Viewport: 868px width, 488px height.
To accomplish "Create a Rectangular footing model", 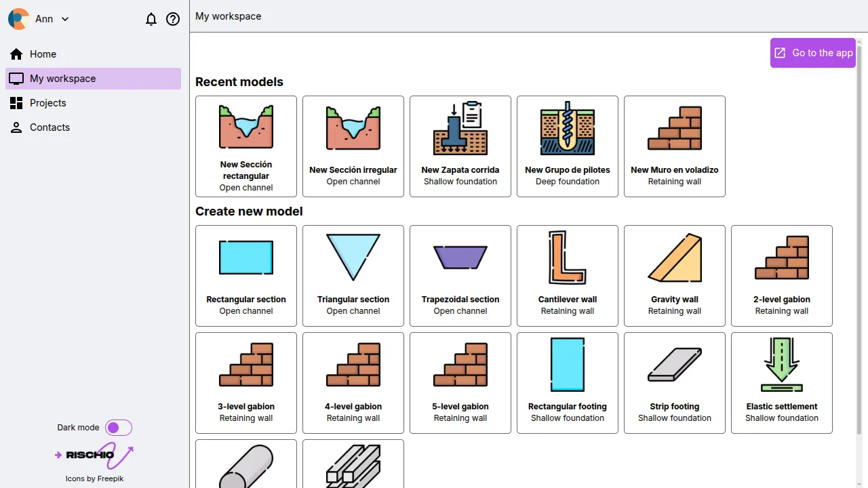I will click(x=568, y=383).
